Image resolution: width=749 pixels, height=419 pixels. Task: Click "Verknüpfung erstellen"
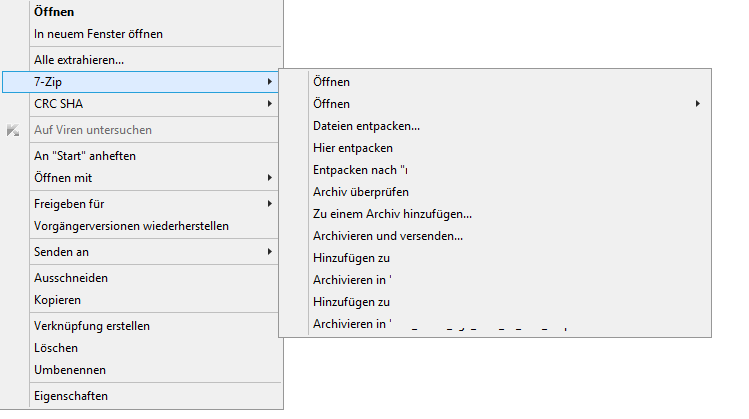(92, 326)
